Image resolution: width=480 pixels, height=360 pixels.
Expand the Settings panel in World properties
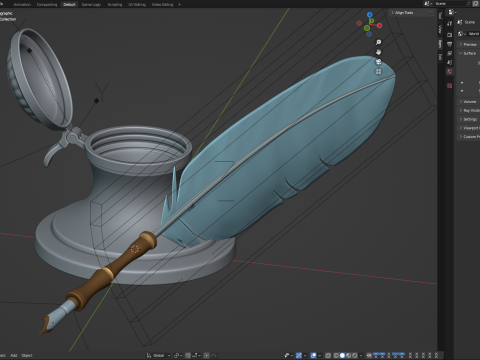468,119
